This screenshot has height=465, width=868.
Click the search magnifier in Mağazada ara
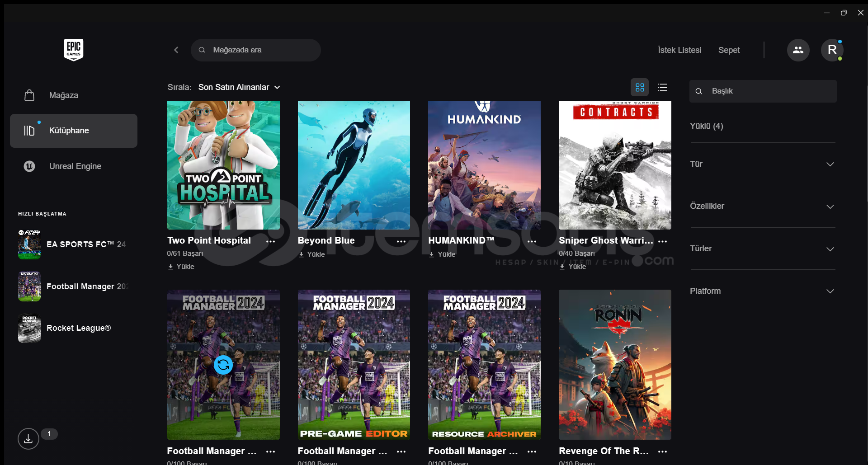(202, 50)
